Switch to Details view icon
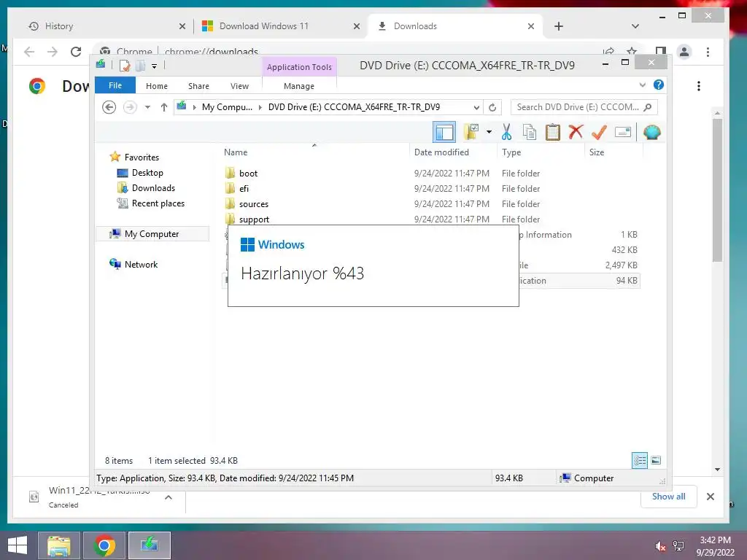 [640, 461]
